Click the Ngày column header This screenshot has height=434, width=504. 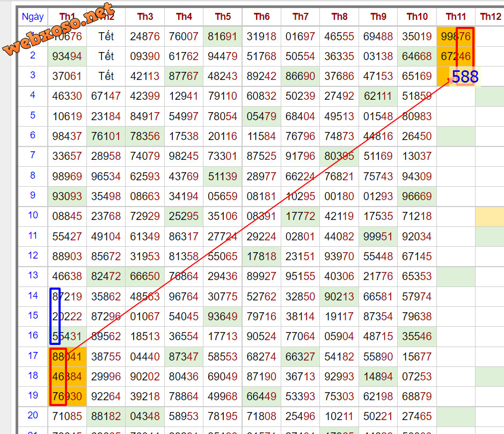[x=32, y=17]
